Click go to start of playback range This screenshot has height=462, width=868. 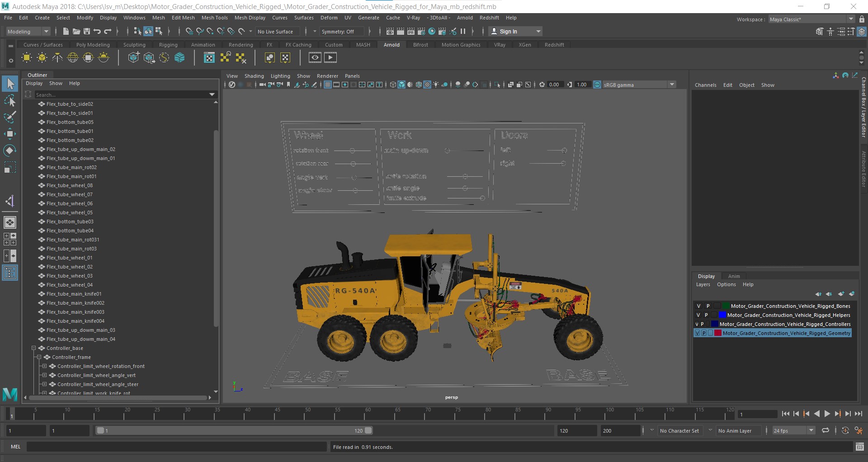coord(786,414)
